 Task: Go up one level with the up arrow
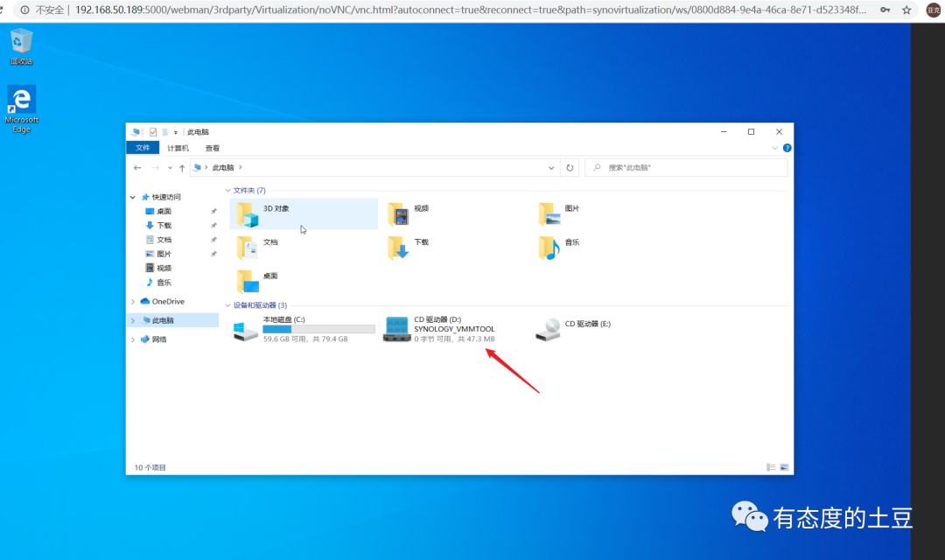tap(182, 168)
